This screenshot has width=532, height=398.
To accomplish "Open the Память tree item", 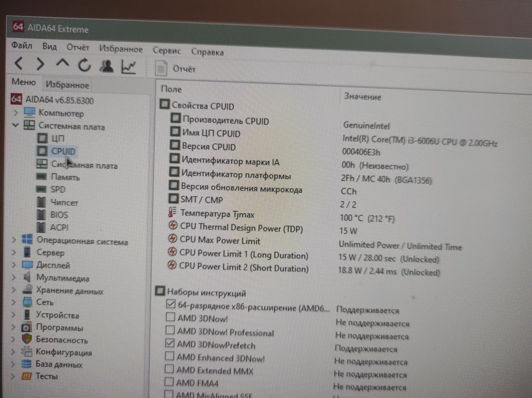I will click(58, 177).
